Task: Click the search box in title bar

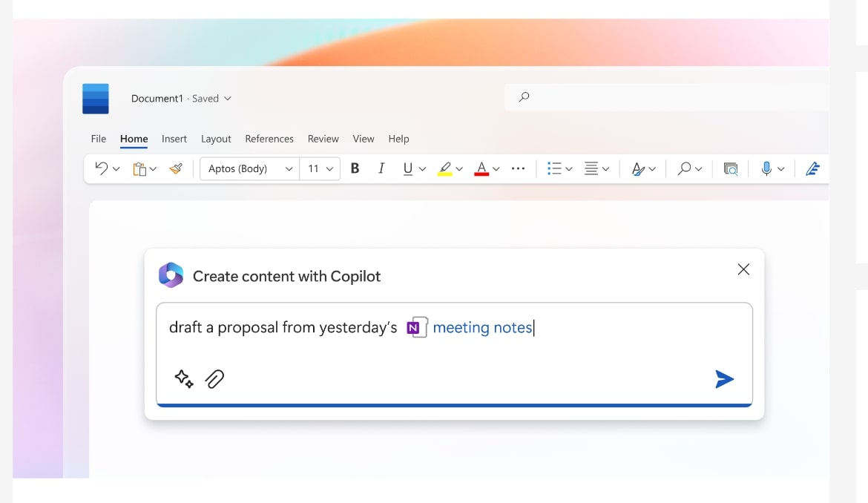Action: point(668,96)
